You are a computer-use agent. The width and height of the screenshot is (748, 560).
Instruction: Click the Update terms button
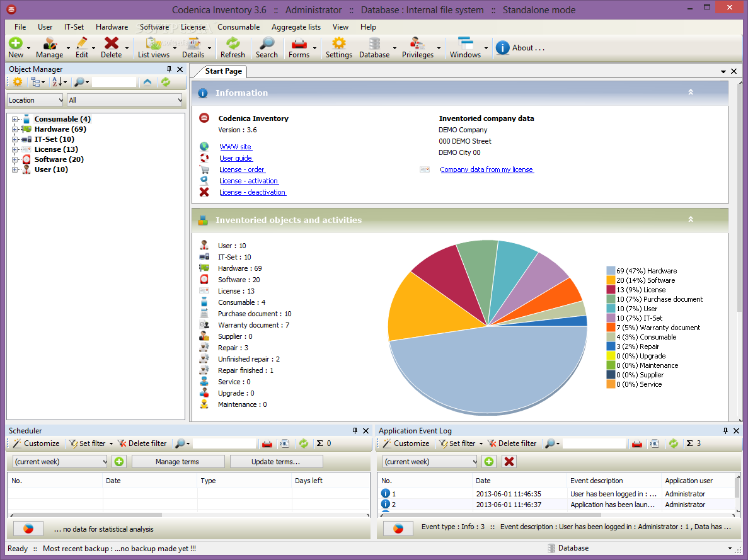coord(276,462)
